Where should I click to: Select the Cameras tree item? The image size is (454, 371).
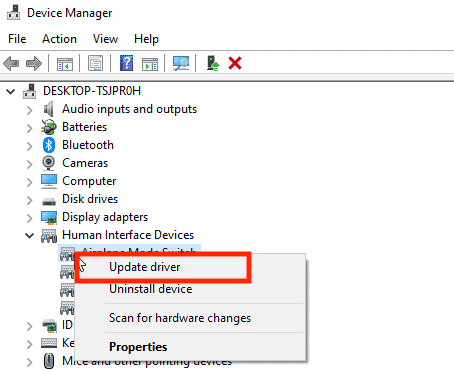pyautogui.click(x=85, y=163)
